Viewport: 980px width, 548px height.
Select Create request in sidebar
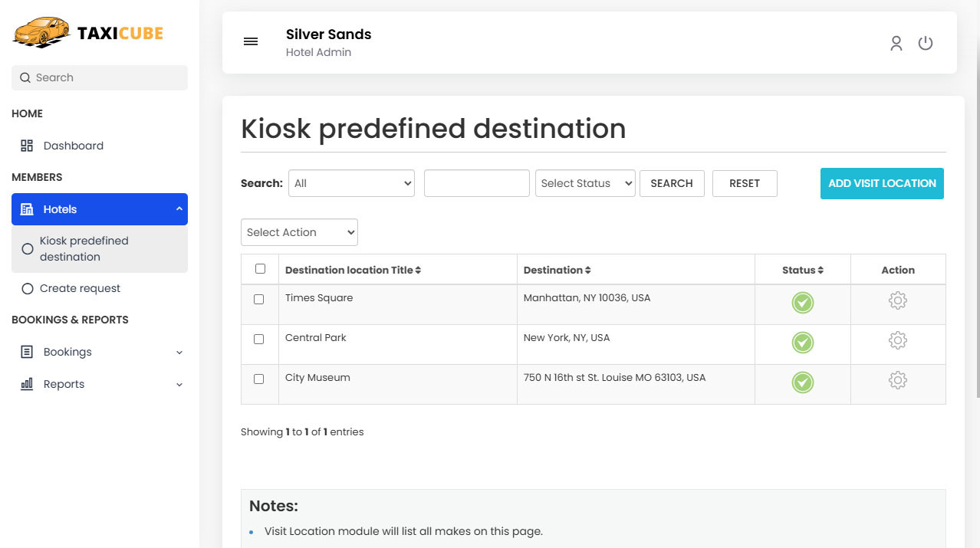(x=80, y=288)
